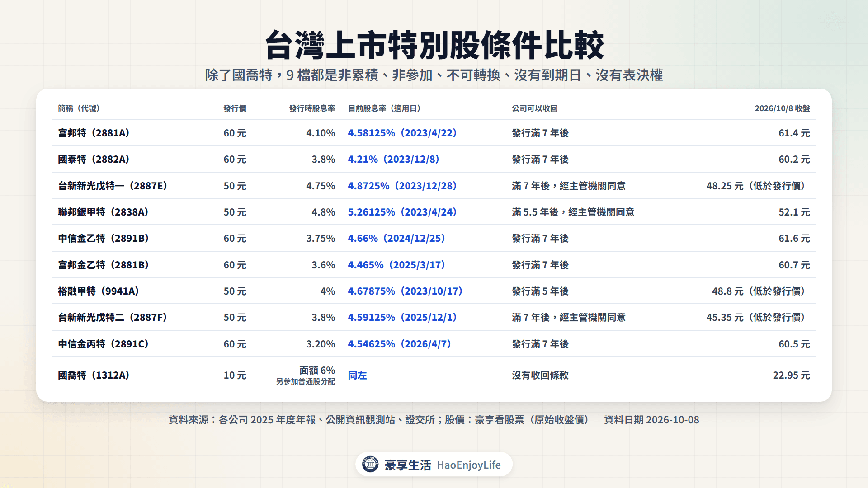
Task: Select the 中信金丙特（2891C）row name
Action: click(104, 344)
